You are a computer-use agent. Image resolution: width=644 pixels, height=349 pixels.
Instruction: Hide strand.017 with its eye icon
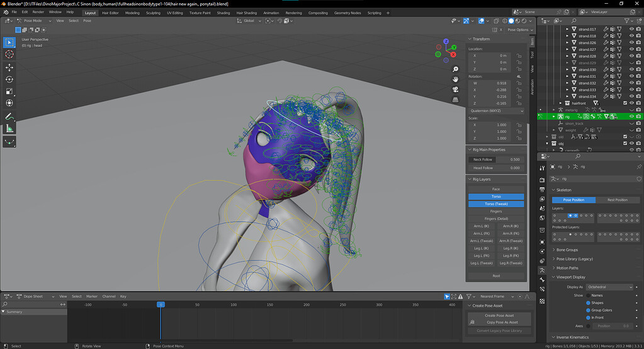631,29
